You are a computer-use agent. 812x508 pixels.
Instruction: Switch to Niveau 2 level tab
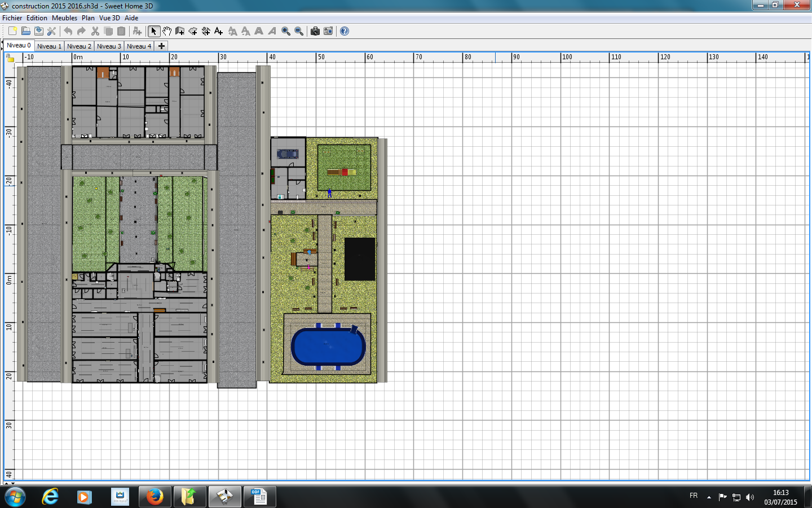pyautogui.click(x=79, y=46)
